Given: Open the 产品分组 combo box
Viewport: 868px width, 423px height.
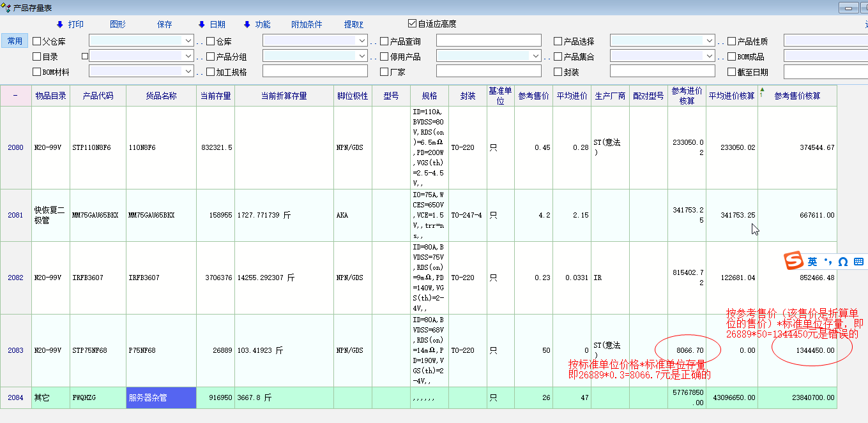Looking at the screenshot, I should (x=362, y=56).
